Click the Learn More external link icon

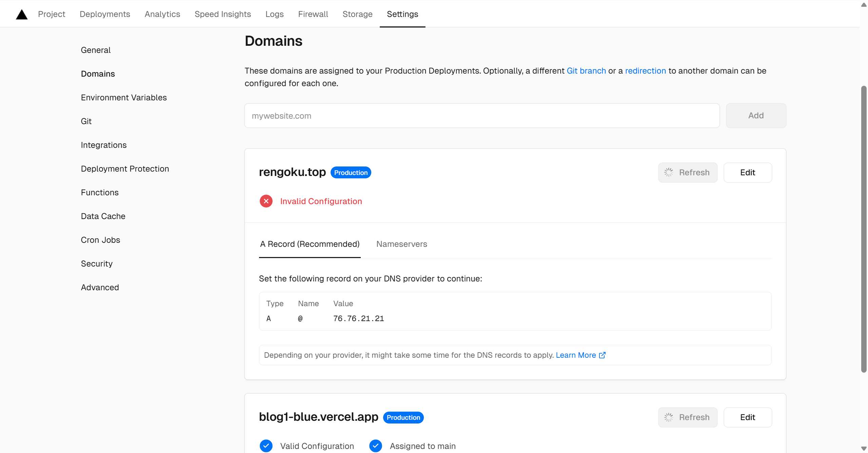[x=603, y=355]
